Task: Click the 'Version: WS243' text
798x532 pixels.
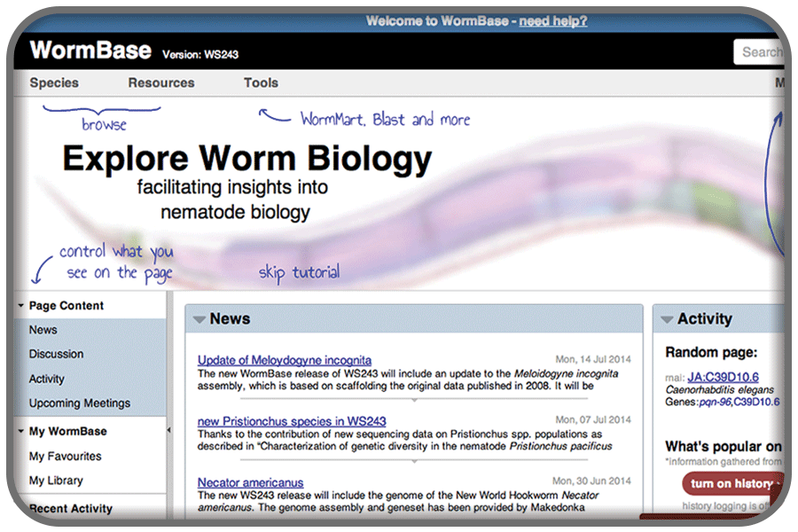Action: pyautogui.click(x=200, y=54)
